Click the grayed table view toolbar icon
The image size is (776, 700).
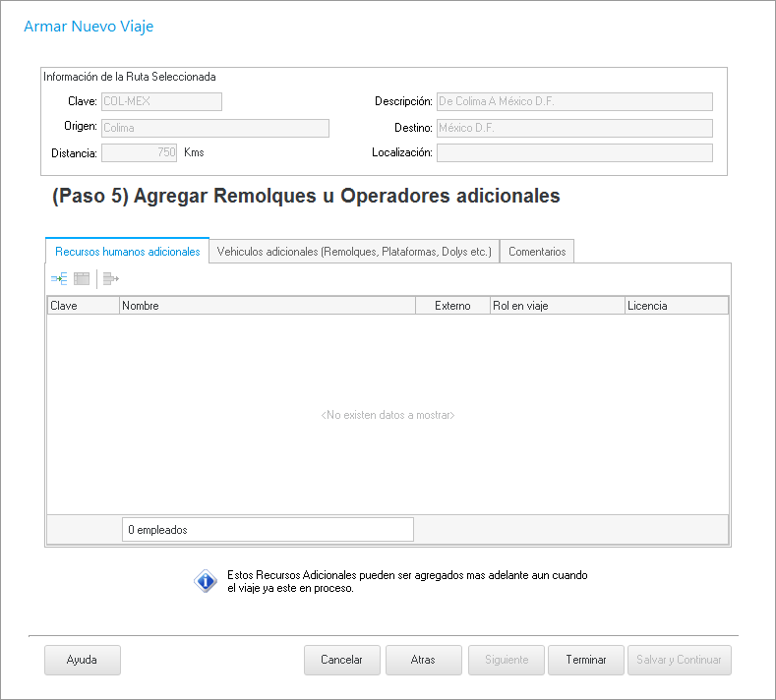click(x=82, y=279)
